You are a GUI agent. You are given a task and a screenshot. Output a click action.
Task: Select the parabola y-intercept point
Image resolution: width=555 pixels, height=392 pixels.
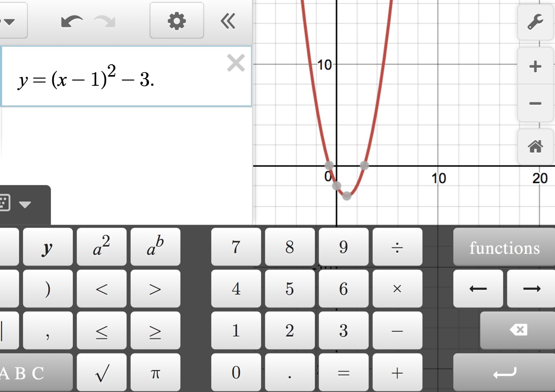click(336, 186)
